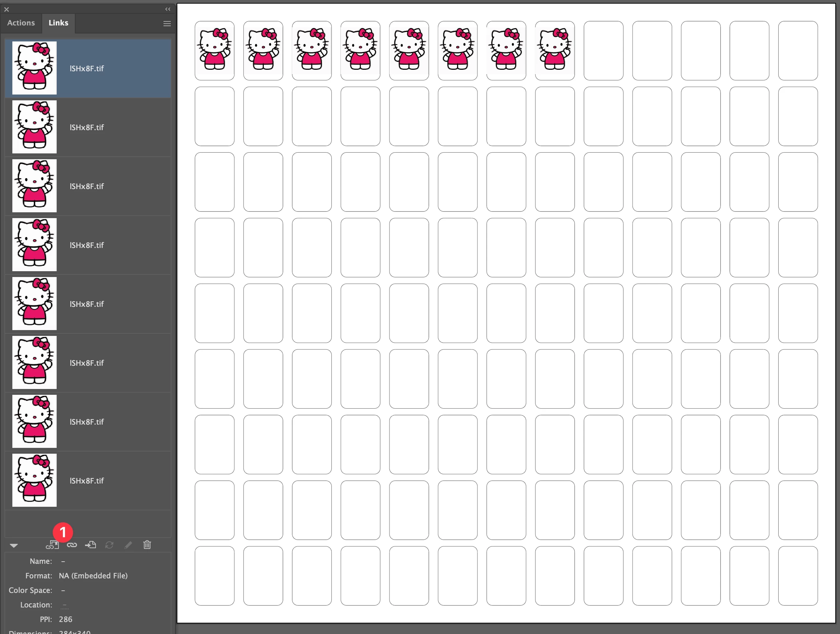The height and width of the screenshot is (634, 840).
Task: Switch to the Actions tab
Action: pyautogui.click(x=21, y=23)
